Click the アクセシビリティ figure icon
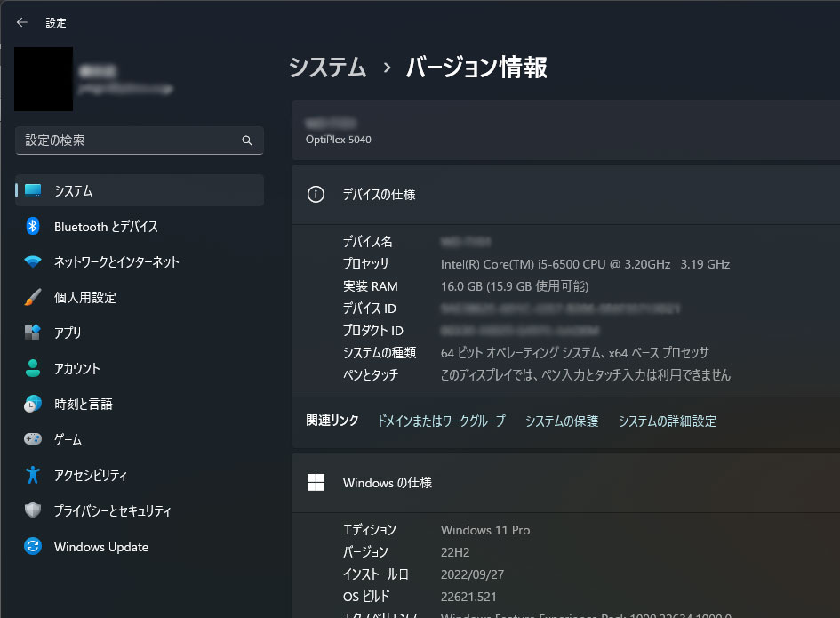The height and width of the screenshot is (618, 840). pyautogui.click(x=33, y=475)
